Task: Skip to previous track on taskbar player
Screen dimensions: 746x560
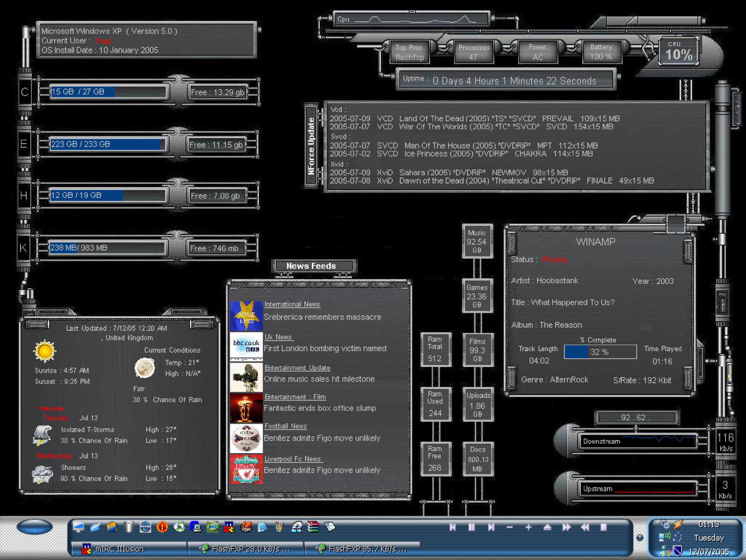Action: pyautogui.click(x=453, y=527)
